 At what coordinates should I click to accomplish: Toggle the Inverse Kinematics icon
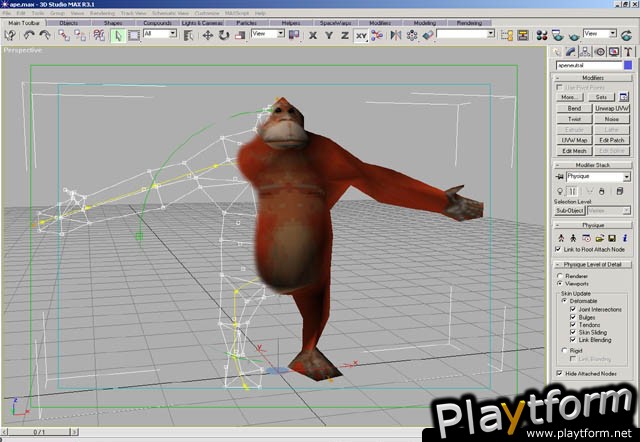click(x=377, y=36)
